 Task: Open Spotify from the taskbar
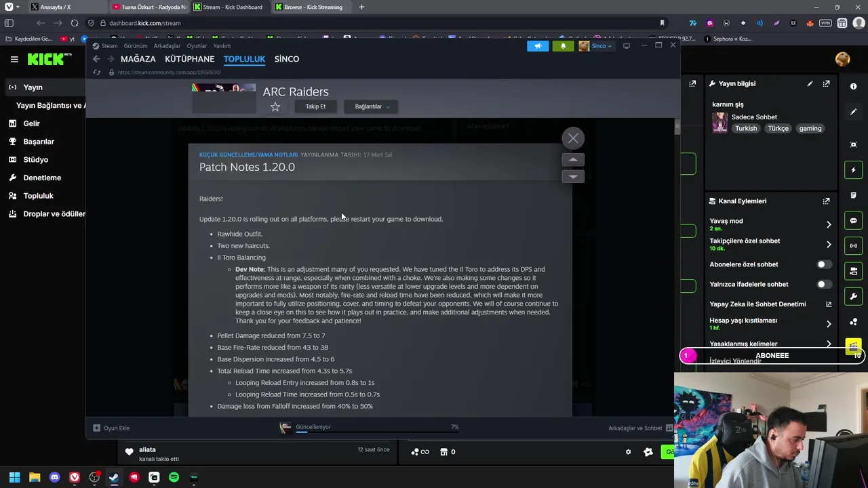point(174,478)
